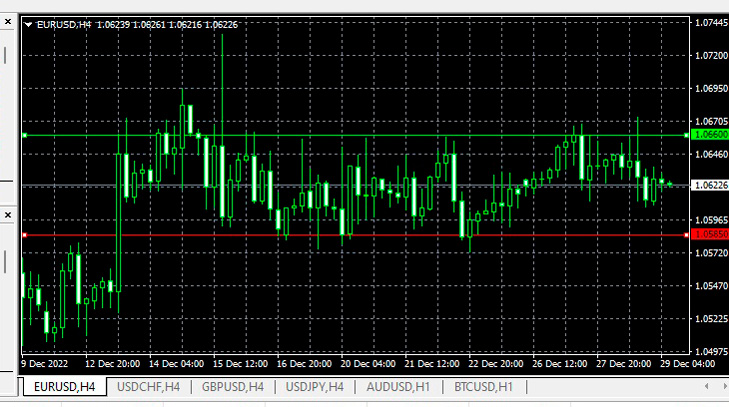Click the 22 Dec 20:00 time axis label
Viewport: 729px width, 407px height.
495,364
